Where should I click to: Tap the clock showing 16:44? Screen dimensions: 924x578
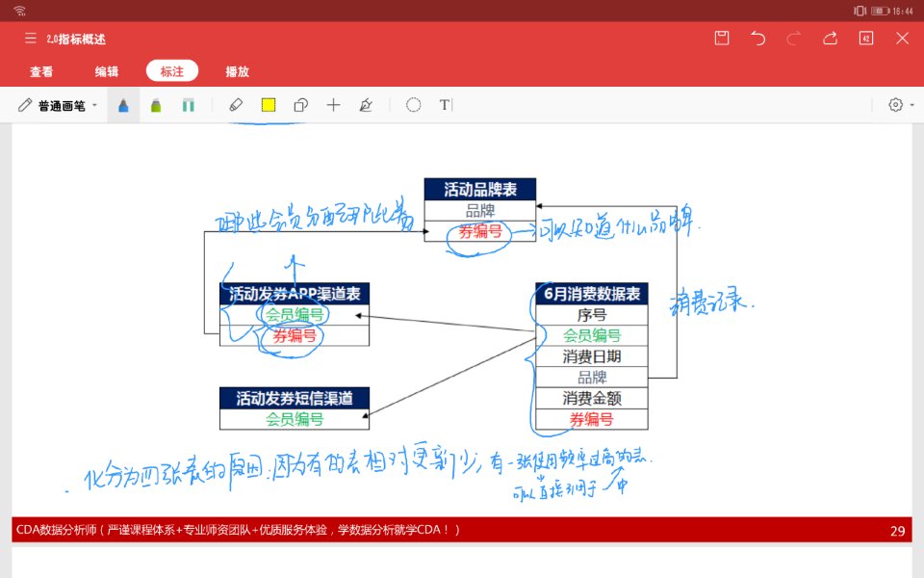click(903, 11)
